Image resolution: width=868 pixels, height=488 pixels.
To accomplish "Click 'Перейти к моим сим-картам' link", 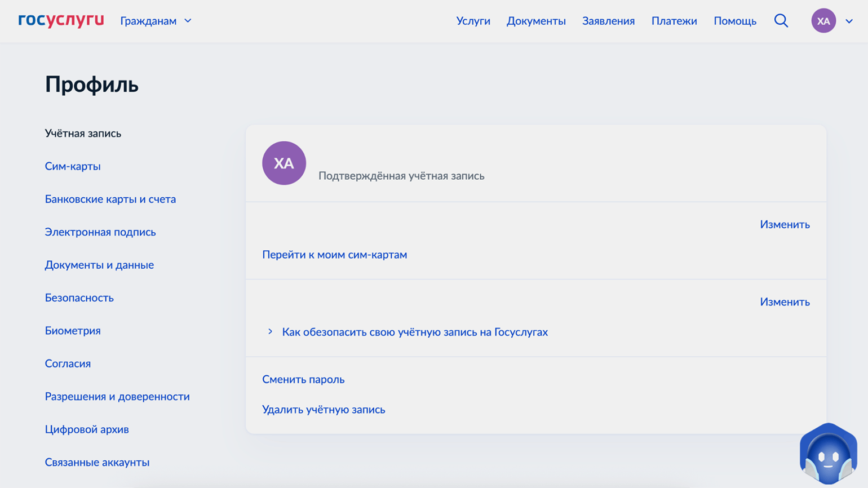I will coord(334,255).
